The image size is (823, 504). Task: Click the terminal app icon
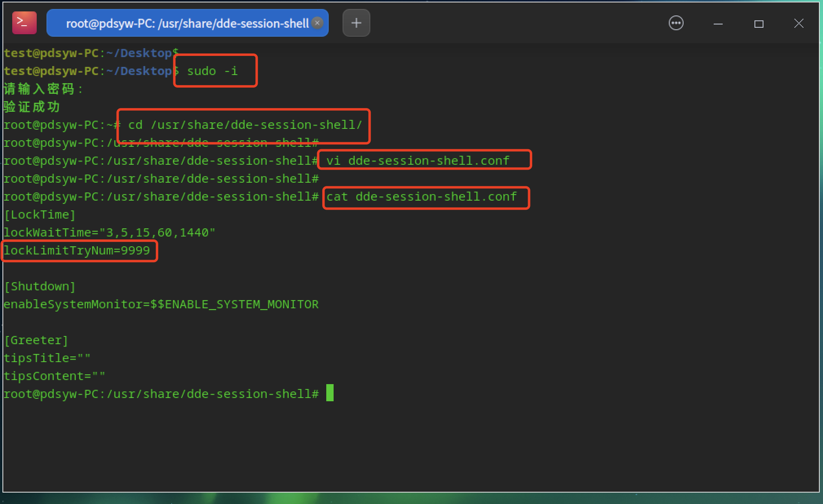pyautogui.click(x=24, y=23)
